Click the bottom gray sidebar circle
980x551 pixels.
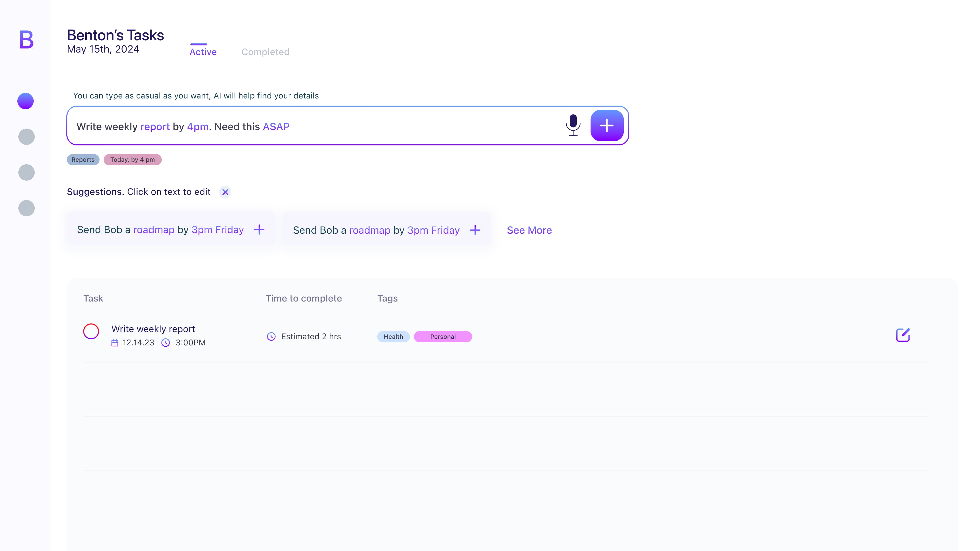pyautogui.click(x=26, y=208)
